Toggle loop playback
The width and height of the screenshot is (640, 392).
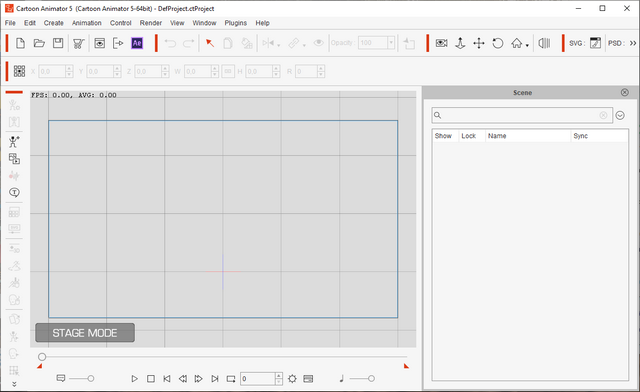(x=231, y=379)
